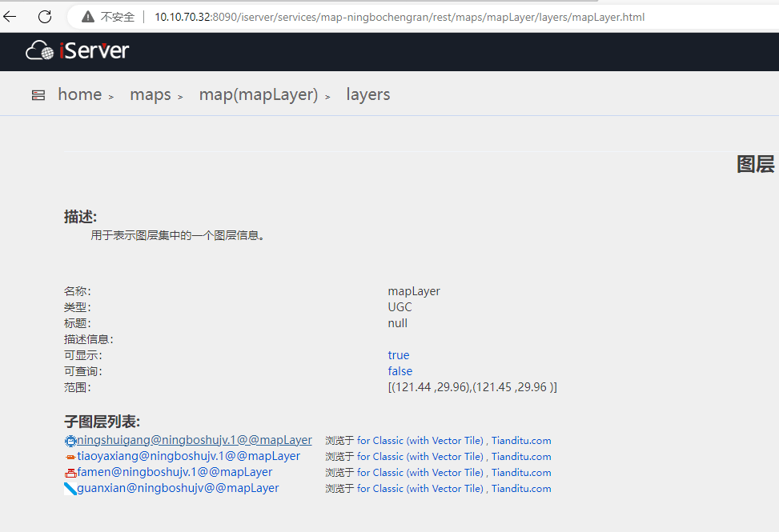
Task: Open Tianditu.com link for famen layer
Action: coord(521,473)
